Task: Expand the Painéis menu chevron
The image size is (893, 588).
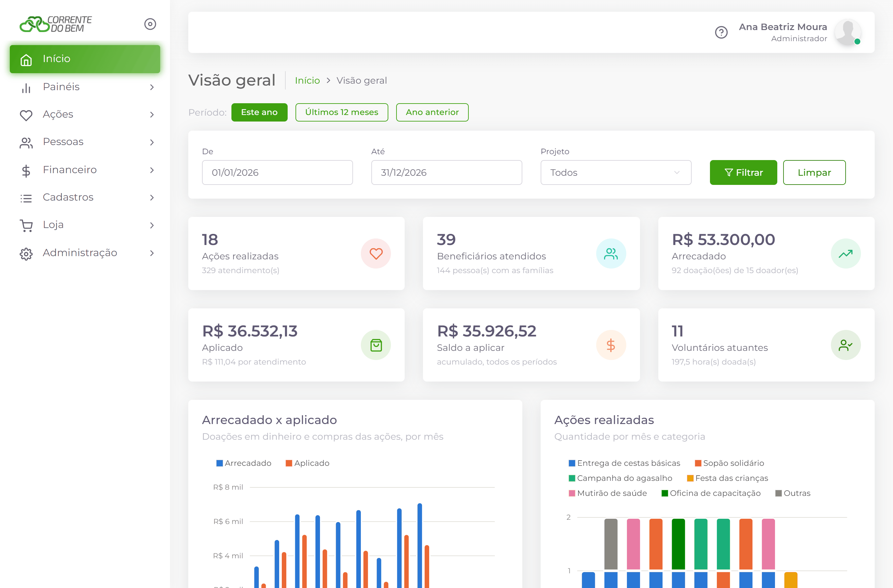Action: pyautogui.click(x=152, y=87)
